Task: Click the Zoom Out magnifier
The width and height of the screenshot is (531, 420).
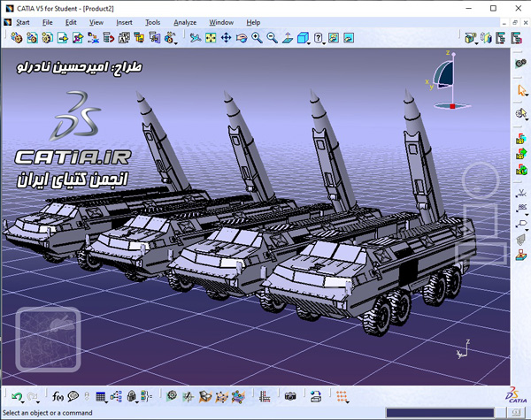Action: 273,37
